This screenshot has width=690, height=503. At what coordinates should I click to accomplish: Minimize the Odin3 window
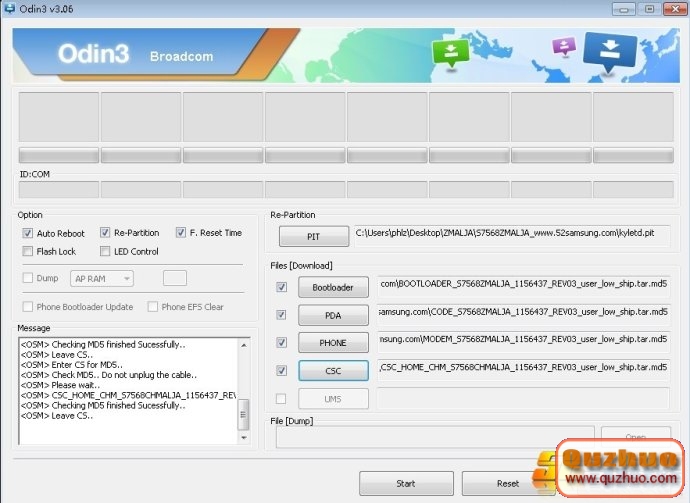coord(624,9)
